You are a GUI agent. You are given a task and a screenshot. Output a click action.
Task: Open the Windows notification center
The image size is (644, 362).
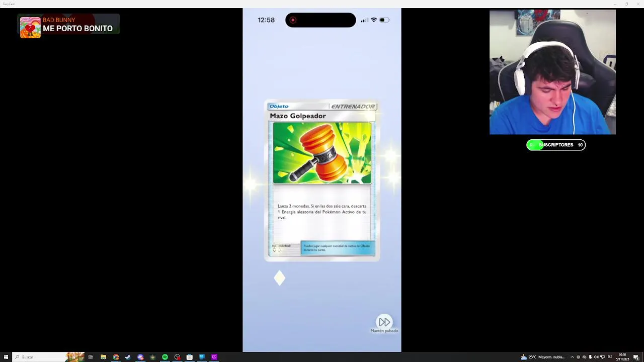click(636, 357)
